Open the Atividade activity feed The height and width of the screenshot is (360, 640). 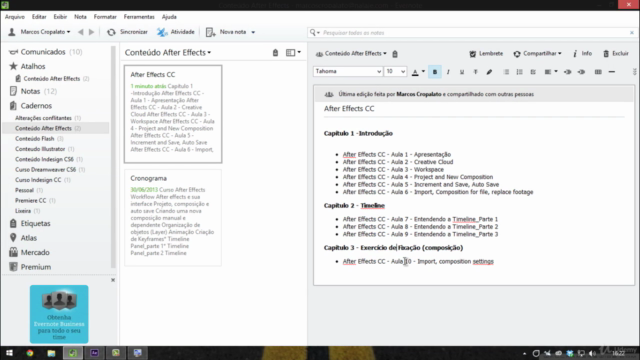click(176, 32)
